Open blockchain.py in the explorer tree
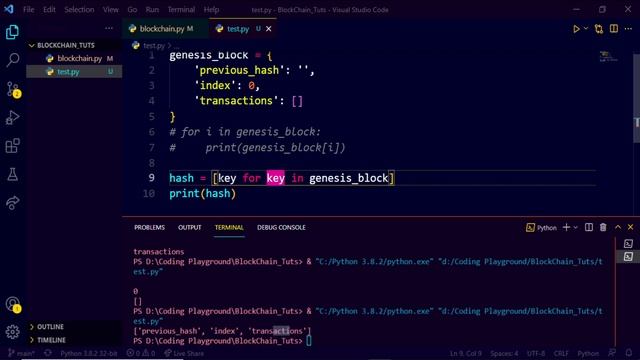The width and height of the screenshot is (640, 360). coord(79,58)
